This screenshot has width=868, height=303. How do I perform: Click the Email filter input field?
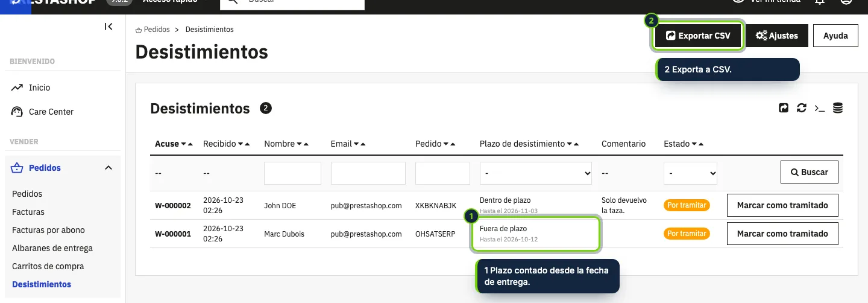pyautogui.click(x=368, y=173)
